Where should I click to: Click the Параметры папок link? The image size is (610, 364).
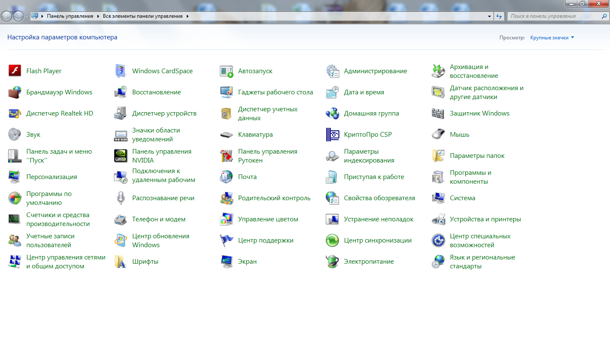(x=477, y=156)
